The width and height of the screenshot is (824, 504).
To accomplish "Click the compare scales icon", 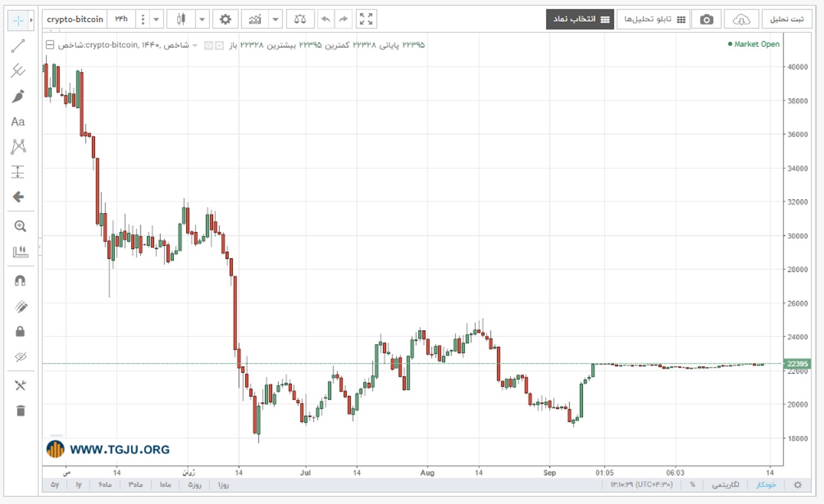I will tap(300, 19).
